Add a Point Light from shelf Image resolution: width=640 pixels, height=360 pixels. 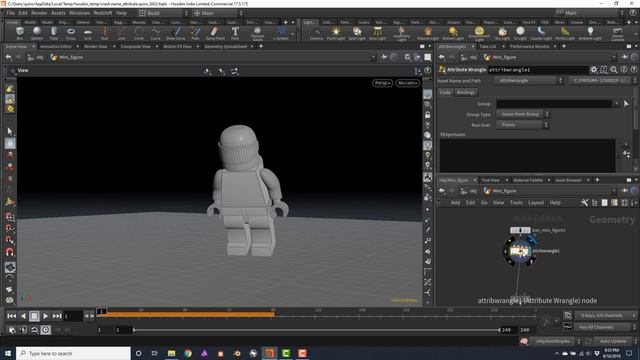point(336,33)
